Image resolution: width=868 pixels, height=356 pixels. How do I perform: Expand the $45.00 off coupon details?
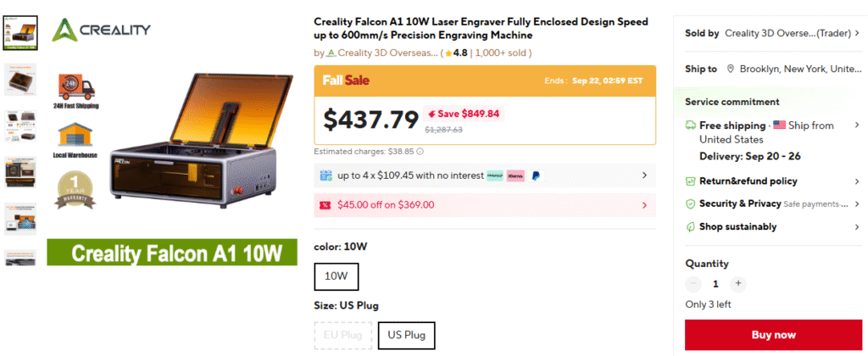(x=644, y=204)
